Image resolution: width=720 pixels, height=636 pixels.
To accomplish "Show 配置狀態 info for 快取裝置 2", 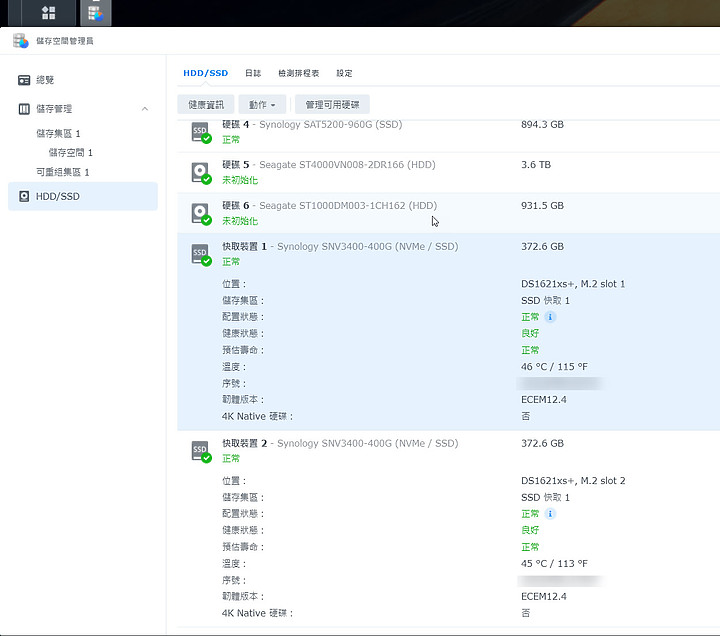I will 550,514.
